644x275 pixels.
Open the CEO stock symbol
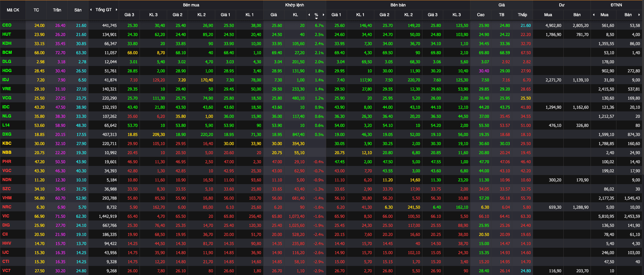point(7,25)
